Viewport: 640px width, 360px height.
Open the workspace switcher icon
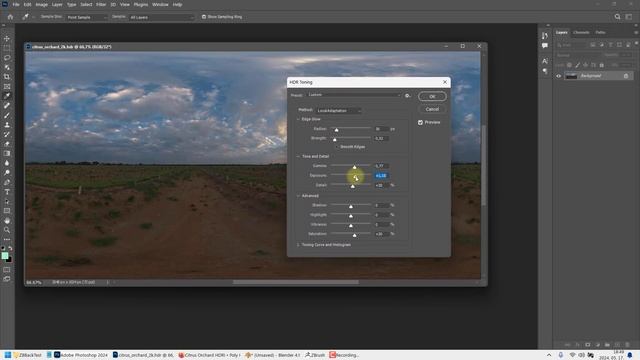click(x=629, y=17)
